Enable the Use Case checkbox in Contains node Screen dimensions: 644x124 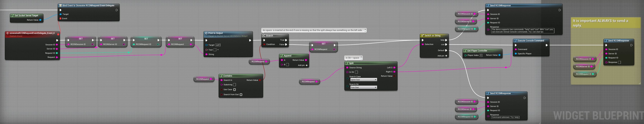click(234, 90)
